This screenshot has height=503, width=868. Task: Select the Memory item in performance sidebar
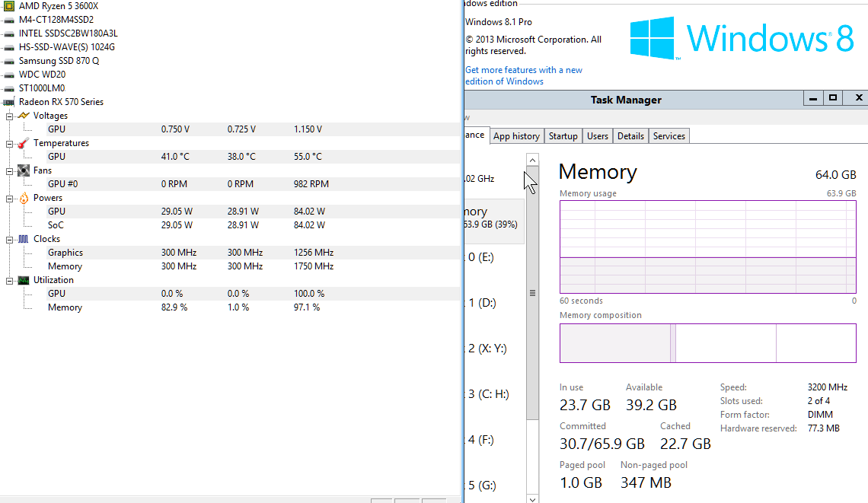[494, 221]
